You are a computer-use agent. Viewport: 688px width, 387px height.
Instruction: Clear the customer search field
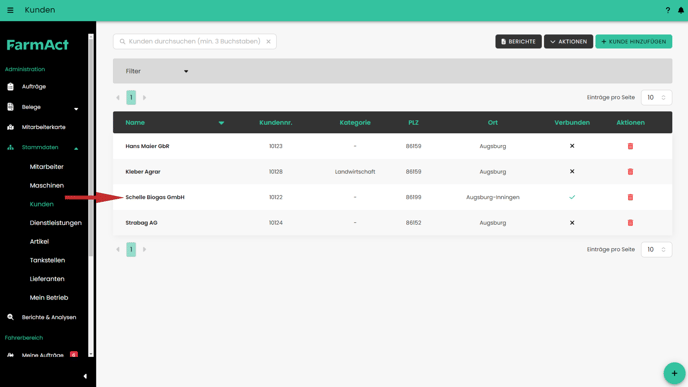point(268,41)
